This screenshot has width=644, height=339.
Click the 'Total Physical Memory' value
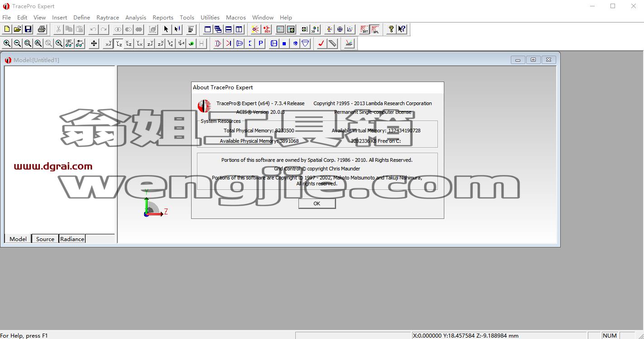tap(284, 131)
